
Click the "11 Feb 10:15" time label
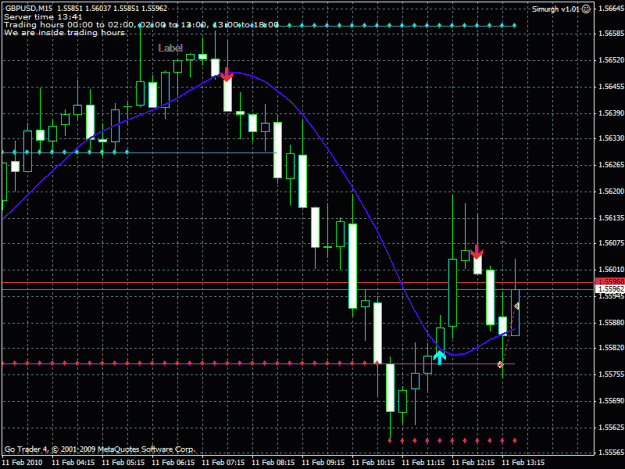[x=373, y=462]
